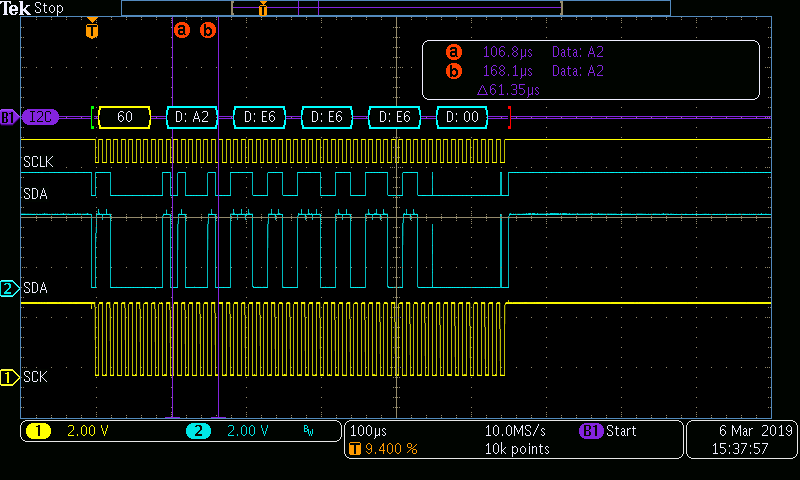Select cursor a marker above the waveform
800x480 pixels.
point(181,30)
